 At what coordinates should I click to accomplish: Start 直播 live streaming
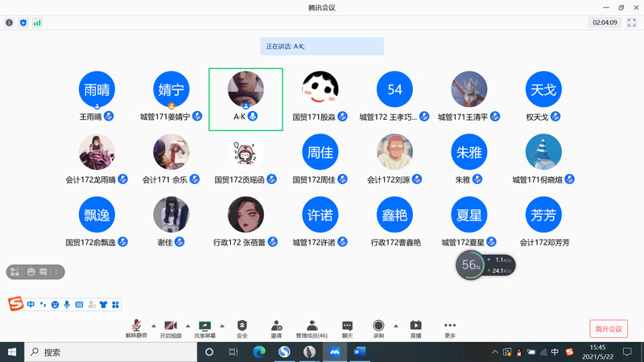pyautogui.click(x=416, y=327)
